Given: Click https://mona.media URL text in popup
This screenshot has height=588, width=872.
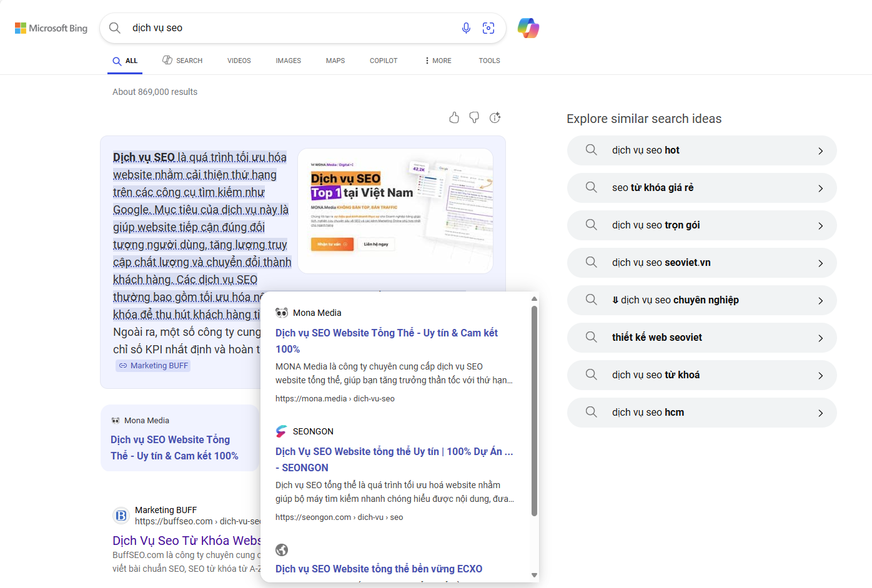Looking at the screenshot, I should [x=335, y=398].
